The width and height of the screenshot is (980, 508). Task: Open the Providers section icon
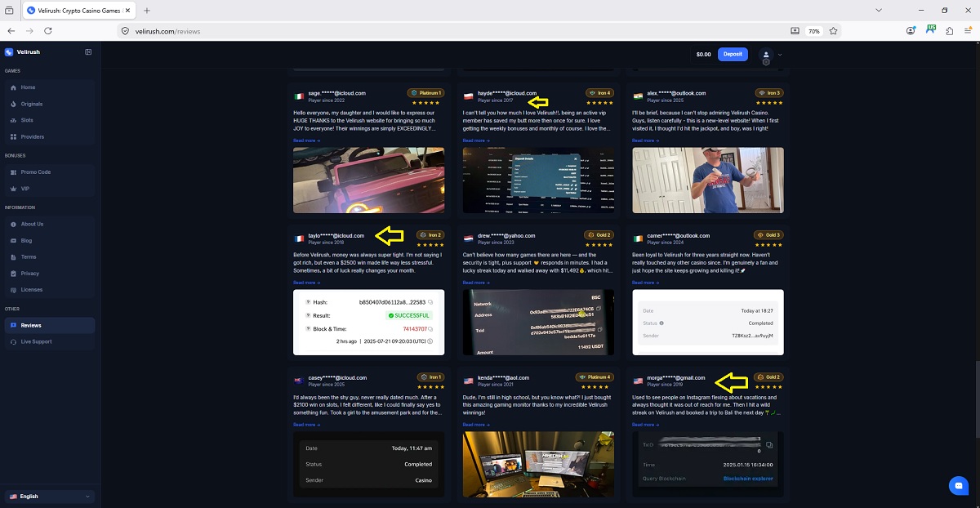click(13, 136)
